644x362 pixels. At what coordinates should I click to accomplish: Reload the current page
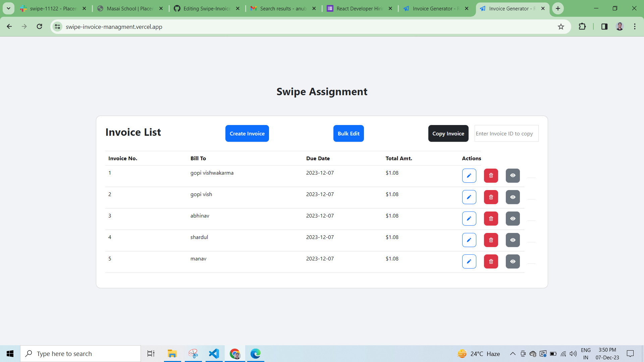40,26
